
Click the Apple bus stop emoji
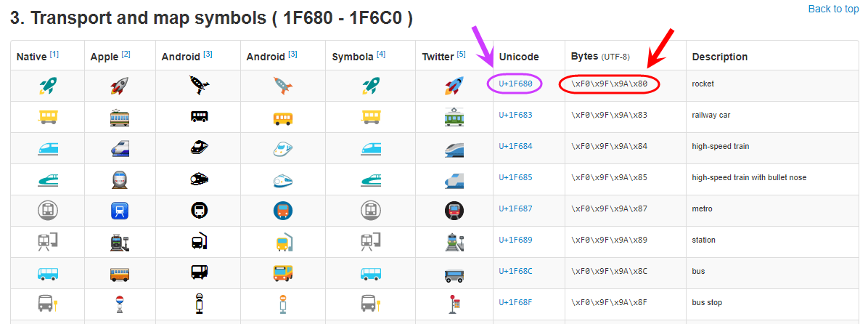120,304
